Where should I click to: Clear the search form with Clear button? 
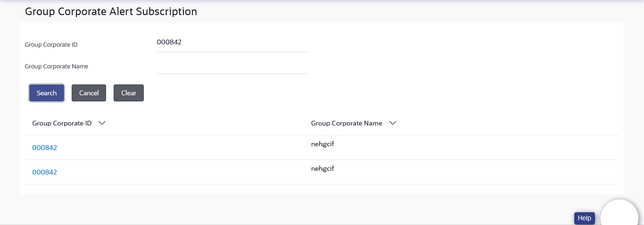129,93
